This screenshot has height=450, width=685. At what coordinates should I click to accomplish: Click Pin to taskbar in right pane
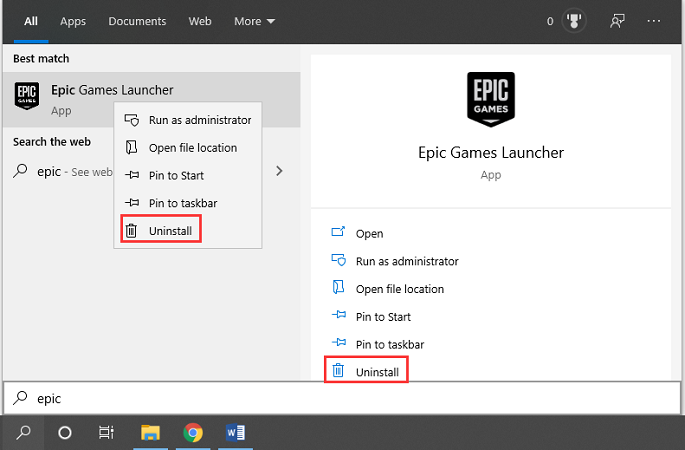[x=390, y=344]
